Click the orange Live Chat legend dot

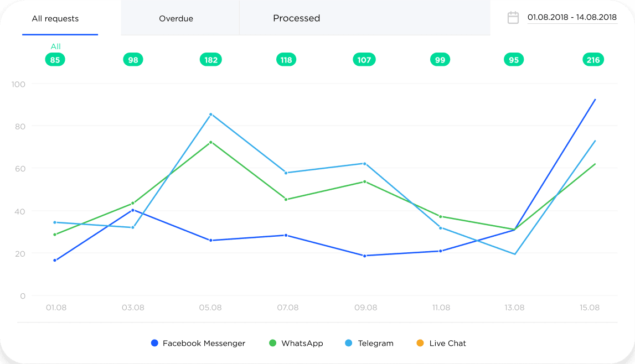[x=420, y=343]
